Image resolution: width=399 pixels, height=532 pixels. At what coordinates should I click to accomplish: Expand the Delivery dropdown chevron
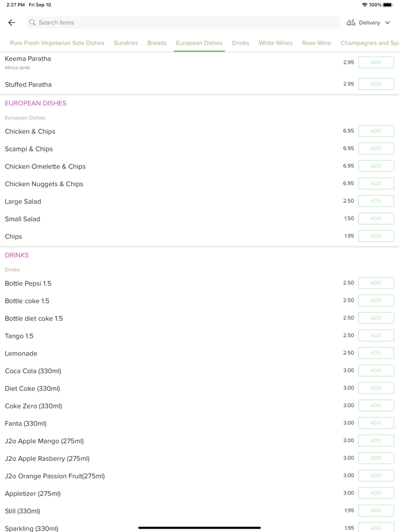(x=388, y=23)
